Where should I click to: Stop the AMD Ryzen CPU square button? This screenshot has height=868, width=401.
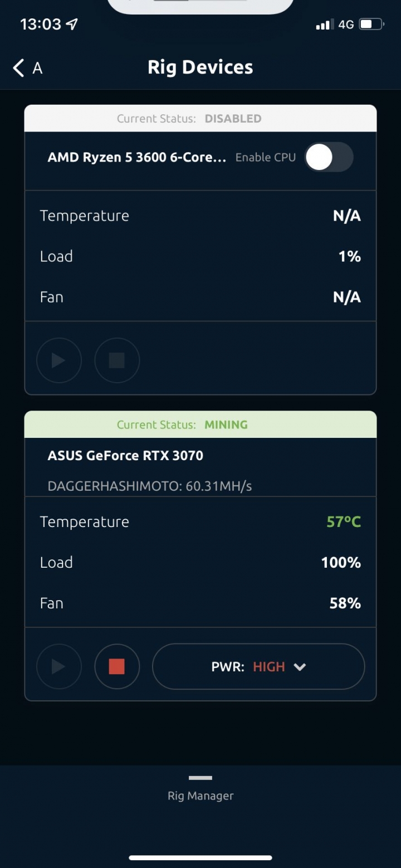117,360
